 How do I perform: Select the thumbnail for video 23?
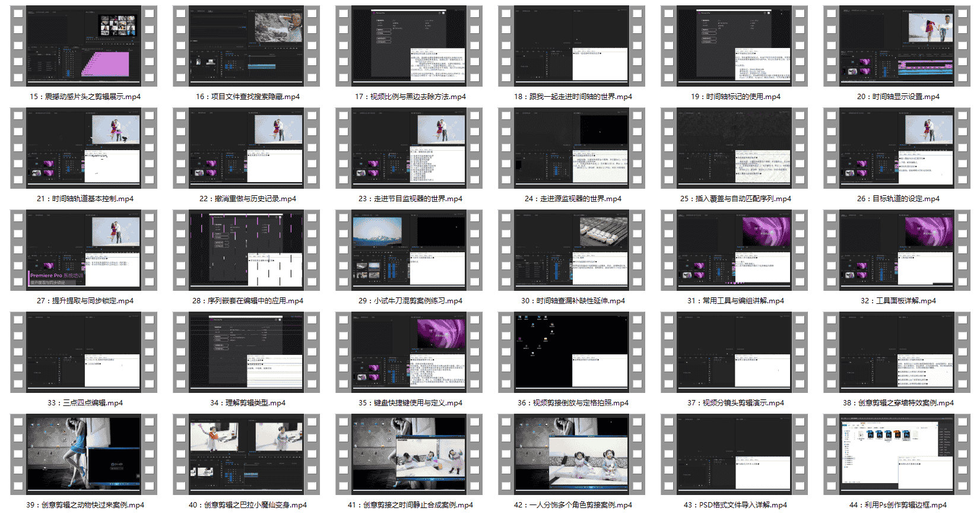coord(409,148)
